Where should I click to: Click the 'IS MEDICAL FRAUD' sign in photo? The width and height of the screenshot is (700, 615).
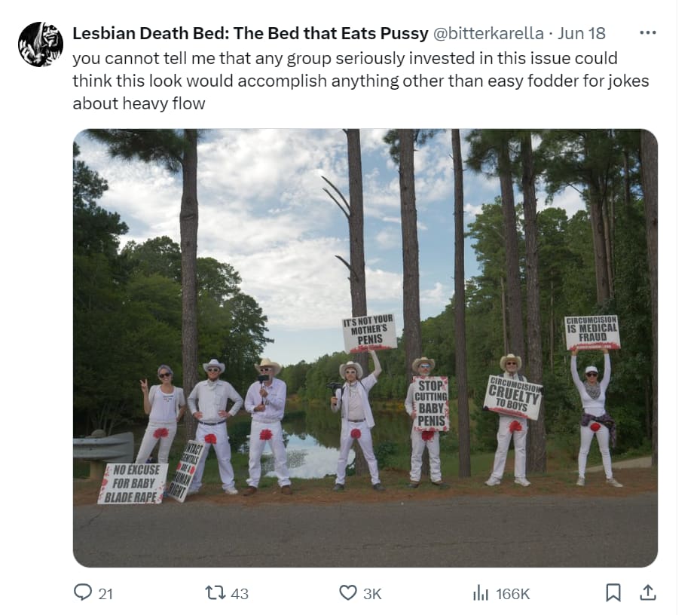point(592,332)
